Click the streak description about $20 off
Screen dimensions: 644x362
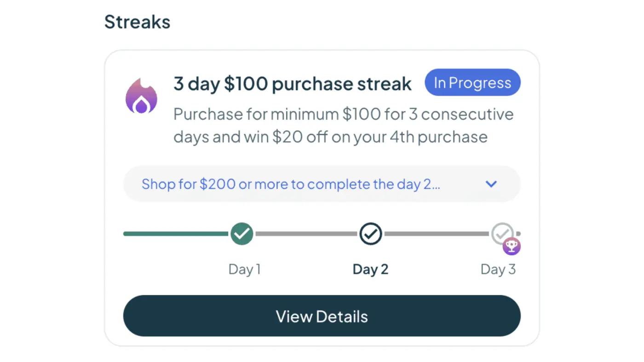[x=344, y=126]
